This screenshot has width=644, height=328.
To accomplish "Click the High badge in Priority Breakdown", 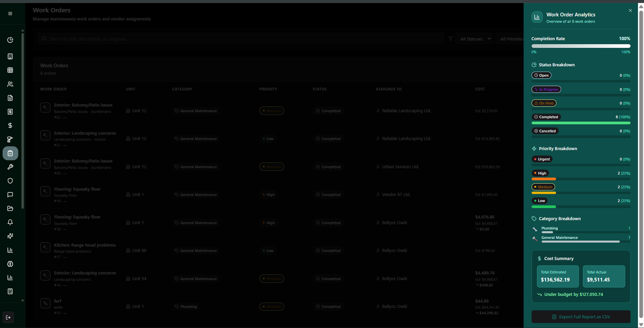I will 540,173.
